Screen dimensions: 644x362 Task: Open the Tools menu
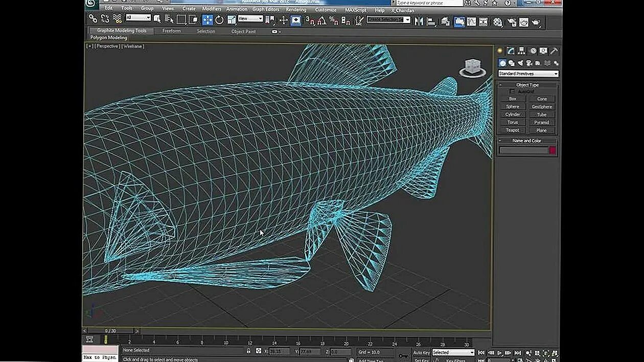(127, 8)
